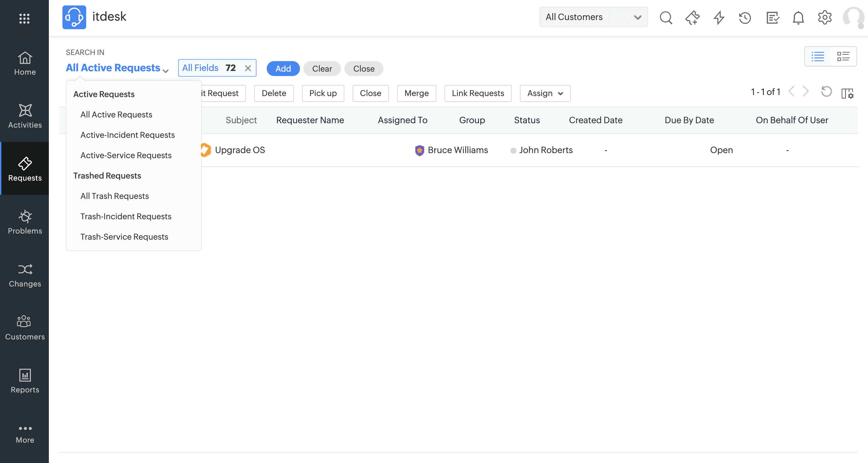The width and height of the screenshot is (868, 463).
Task: Open the Assign dropdown button
Action: 545,93
